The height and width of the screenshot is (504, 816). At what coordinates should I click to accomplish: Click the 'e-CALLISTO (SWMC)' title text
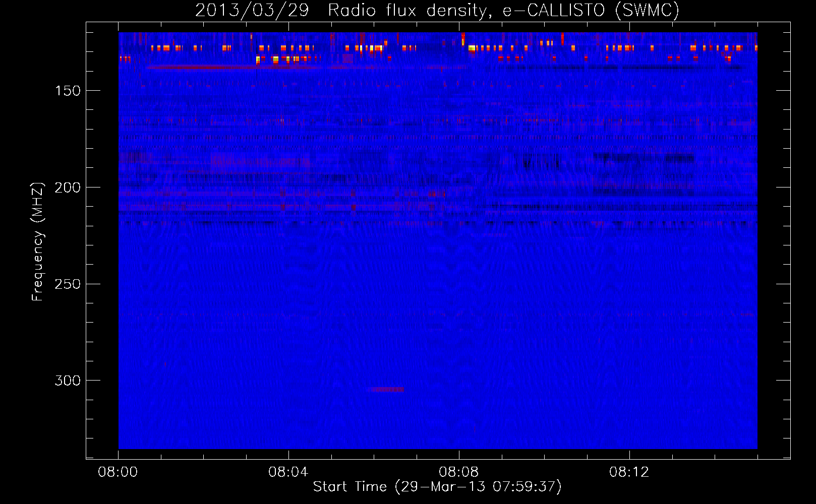pyautogui.click(x=591, y=11)
